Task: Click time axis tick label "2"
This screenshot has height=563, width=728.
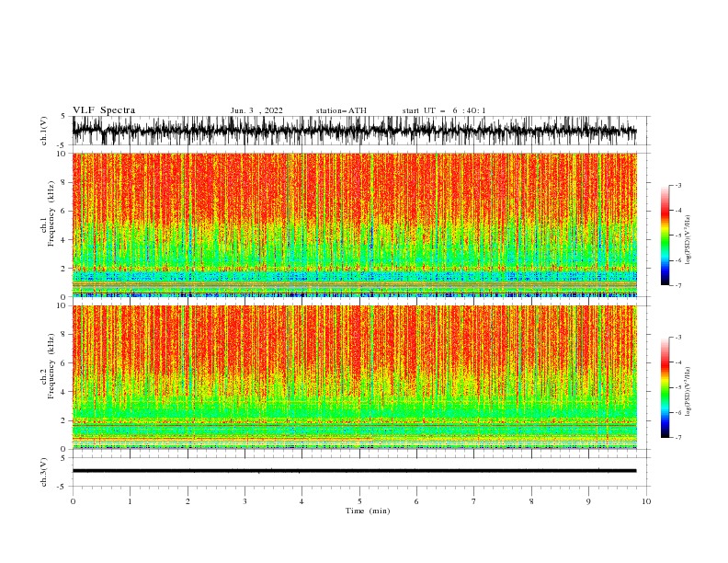Action: tap(188, 501)
